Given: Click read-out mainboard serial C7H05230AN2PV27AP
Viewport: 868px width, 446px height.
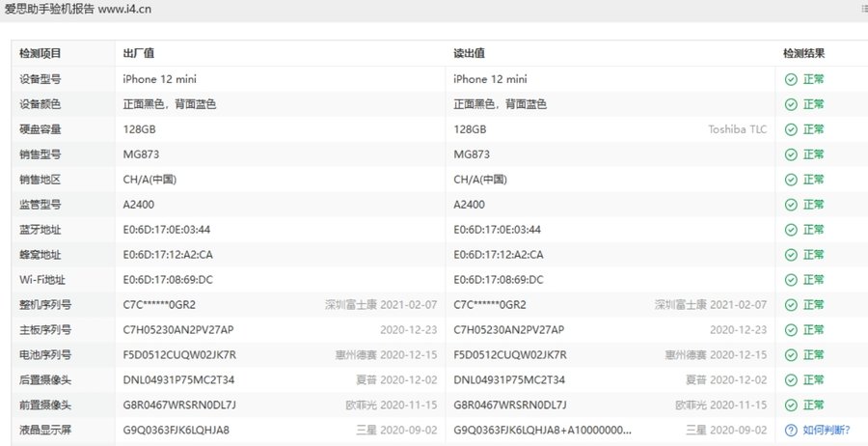Looking at the screenshot, I should pos(508,329).
